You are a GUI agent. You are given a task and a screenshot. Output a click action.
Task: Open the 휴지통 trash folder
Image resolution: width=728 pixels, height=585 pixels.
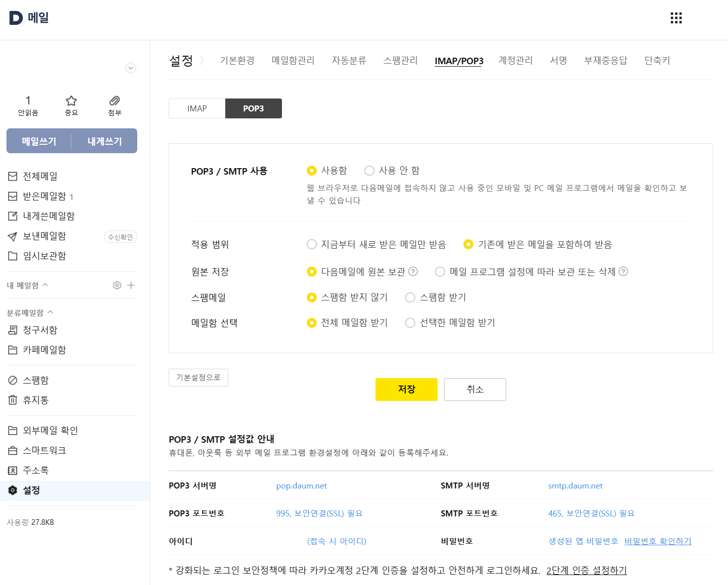(36, 400)
